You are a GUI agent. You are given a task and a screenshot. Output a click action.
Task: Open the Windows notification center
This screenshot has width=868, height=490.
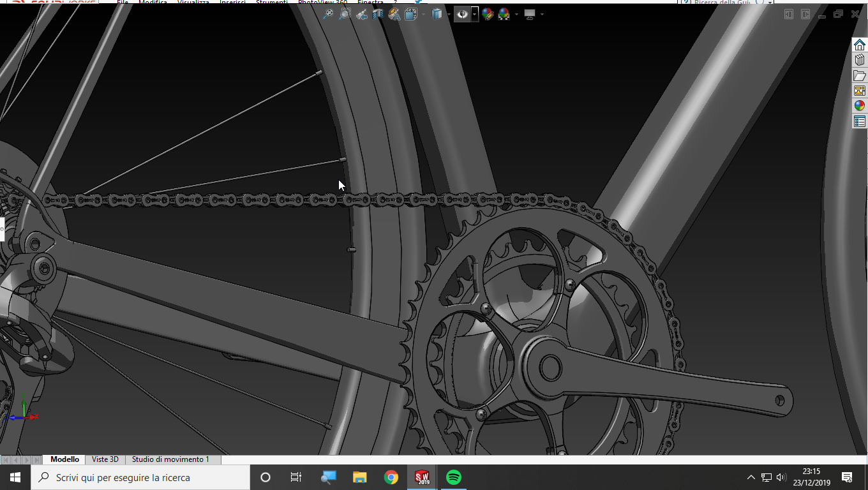click(x=847, y=477)
